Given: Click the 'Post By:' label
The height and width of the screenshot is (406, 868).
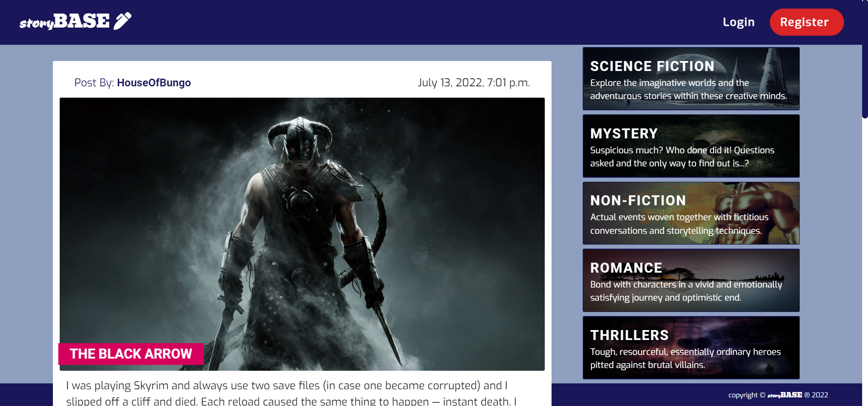Looking at the screenshot, I should (94, 83).
